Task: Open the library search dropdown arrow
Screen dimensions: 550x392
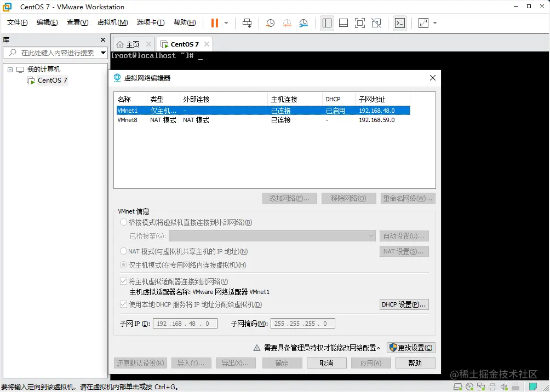Action: [103, 53]
